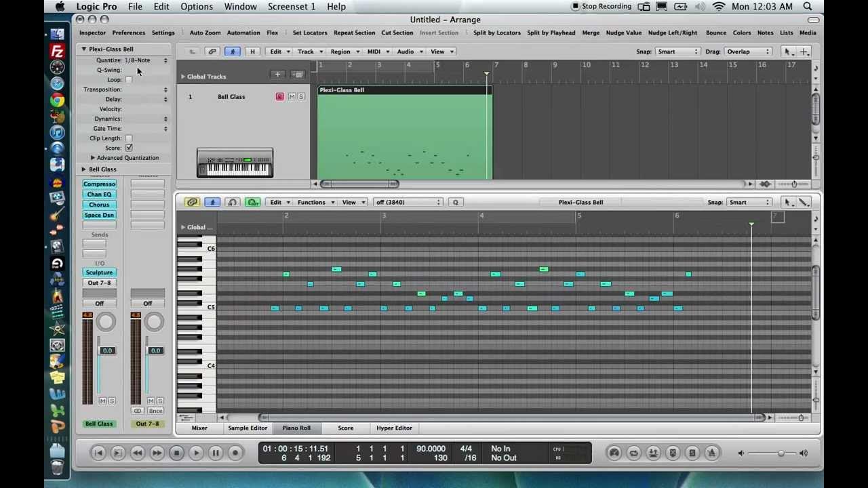
Task: Click the Record button in transport
Action: 235,453
